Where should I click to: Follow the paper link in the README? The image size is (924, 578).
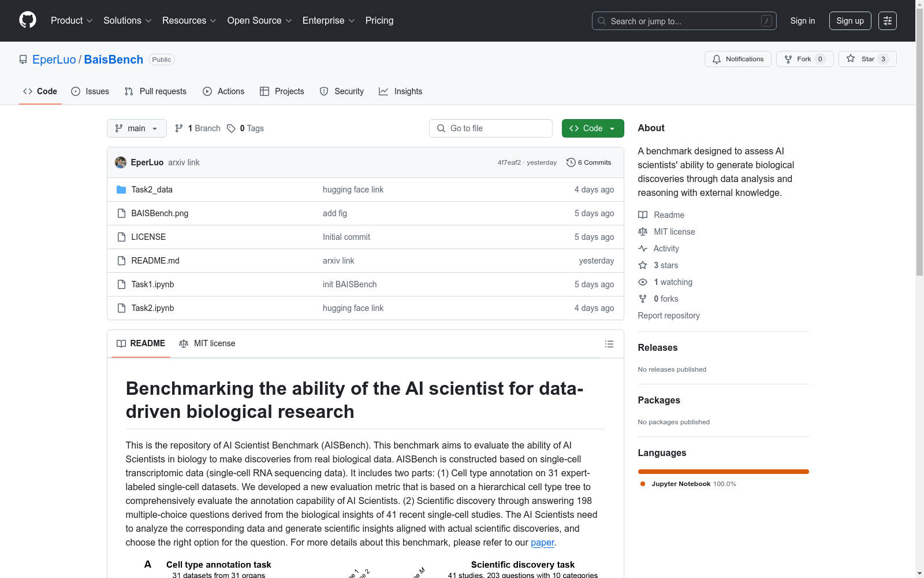542,542
